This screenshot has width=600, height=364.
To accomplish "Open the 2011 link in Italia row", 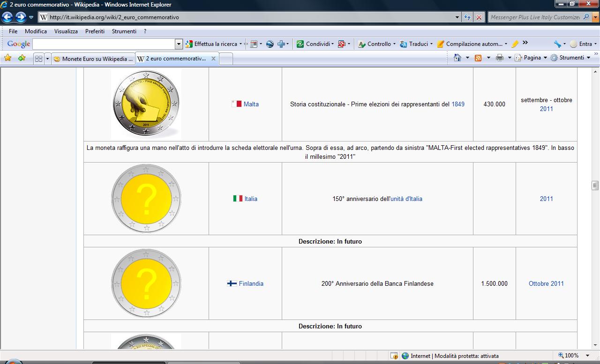I will point(546,199).
